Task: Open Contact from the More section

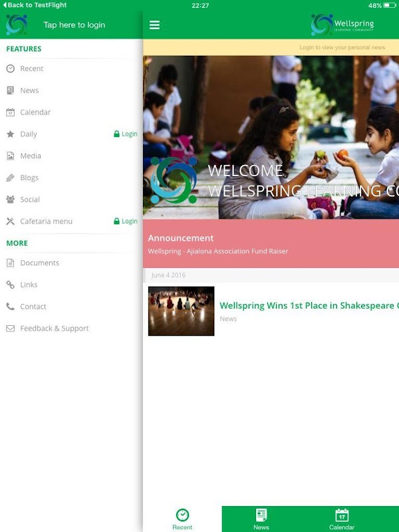Action: click(71, 307)
